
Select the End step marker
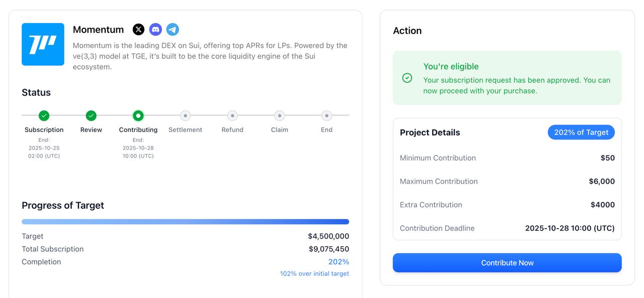(x=327, y=116)
